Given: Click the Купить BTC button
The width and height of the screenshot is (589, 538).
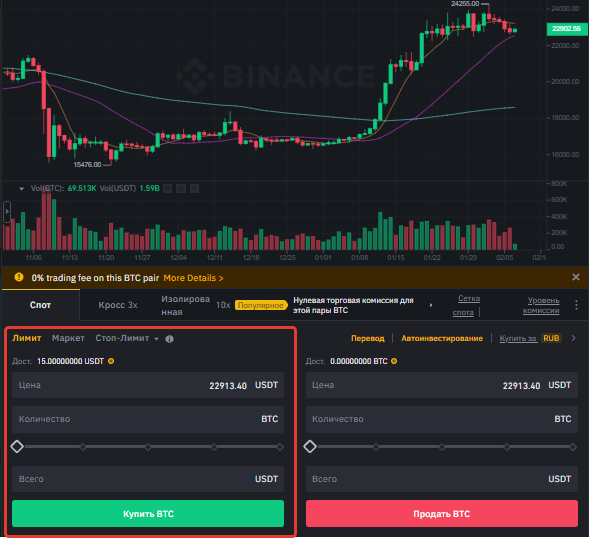Looking at the screenshot, I should coord(148,514).
